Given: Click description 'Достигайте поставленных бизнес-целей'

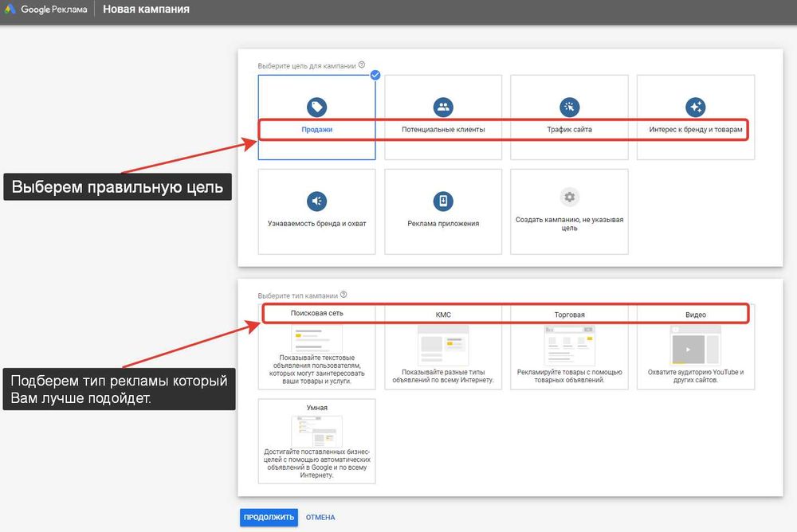Looking at the screenshot, I should 316,464.
